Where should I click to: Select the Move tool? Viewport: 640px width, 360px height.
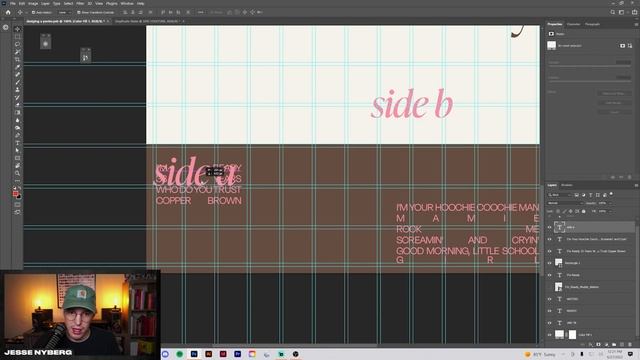click(x=18, y=29)
